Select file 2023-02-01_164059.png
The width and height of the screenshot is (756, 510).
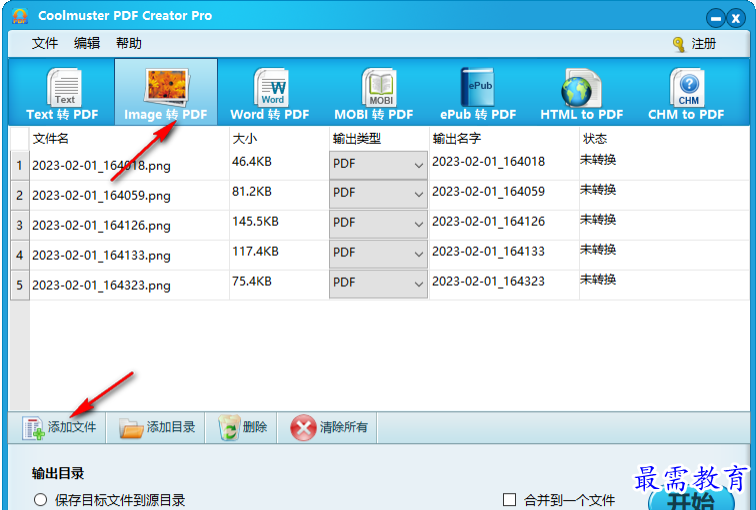point(101,196)
